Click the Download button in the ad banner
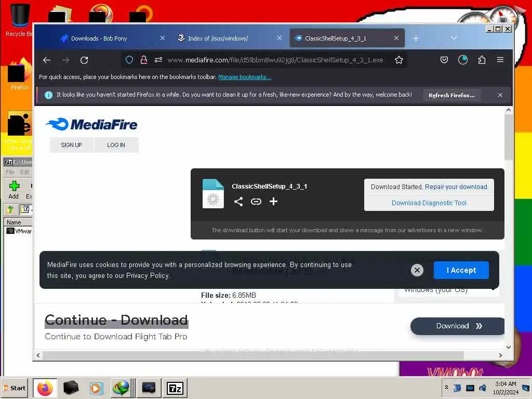Screen dimensions: 532x399 (x=457, y=326)
